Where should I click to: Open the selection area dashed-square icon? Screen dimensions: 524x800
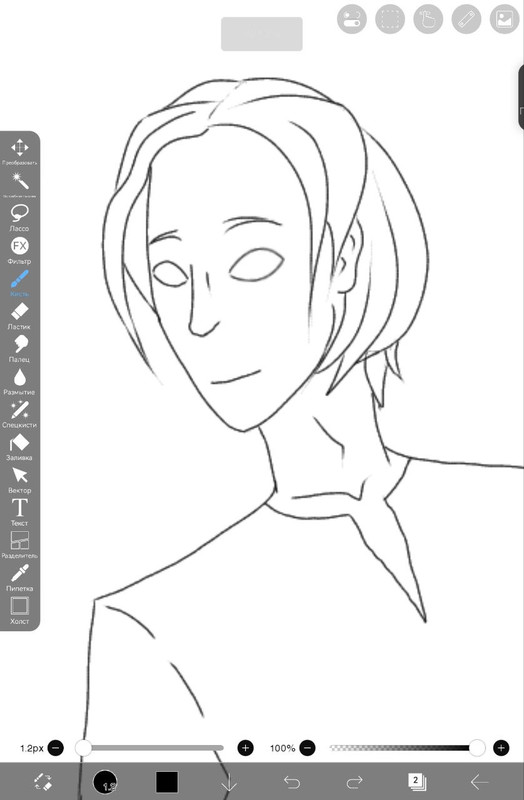point(390,19)
